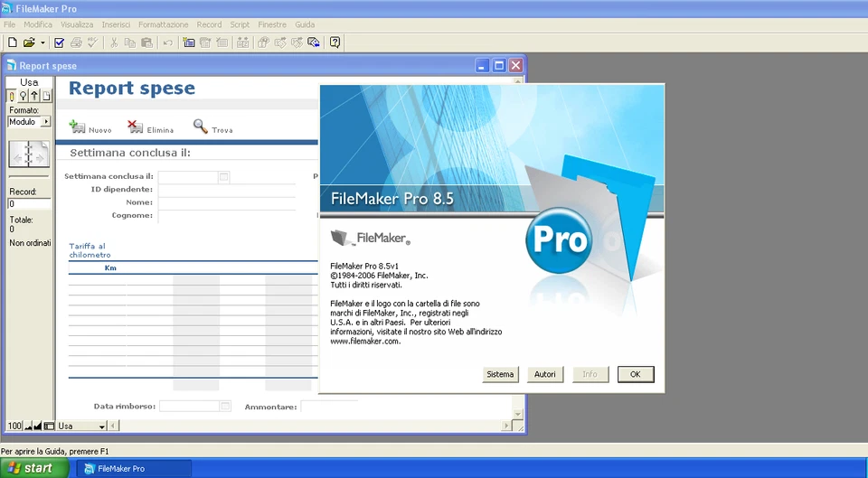868x478 pixels.
Task: Click the New Database toolbar icon
Action: (12, 42)
